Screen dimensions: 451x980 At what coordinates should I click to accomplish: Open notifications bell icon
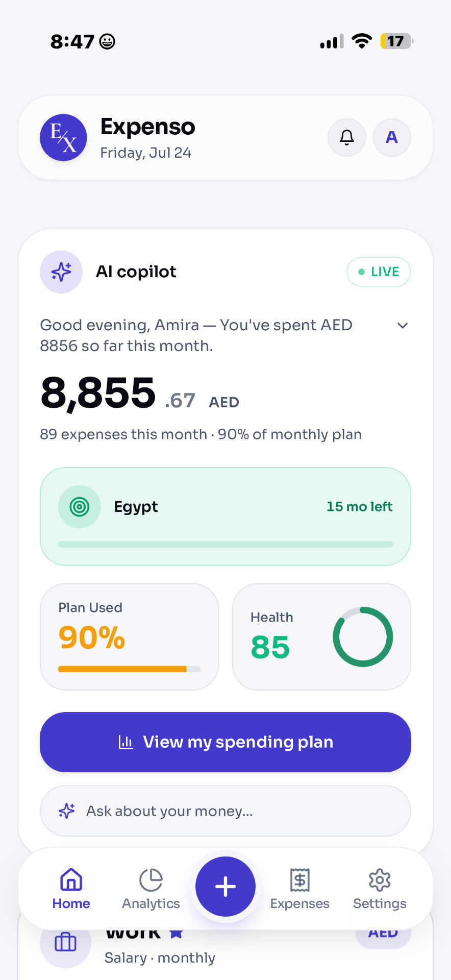pyautogui.click(x=347, y=137)
